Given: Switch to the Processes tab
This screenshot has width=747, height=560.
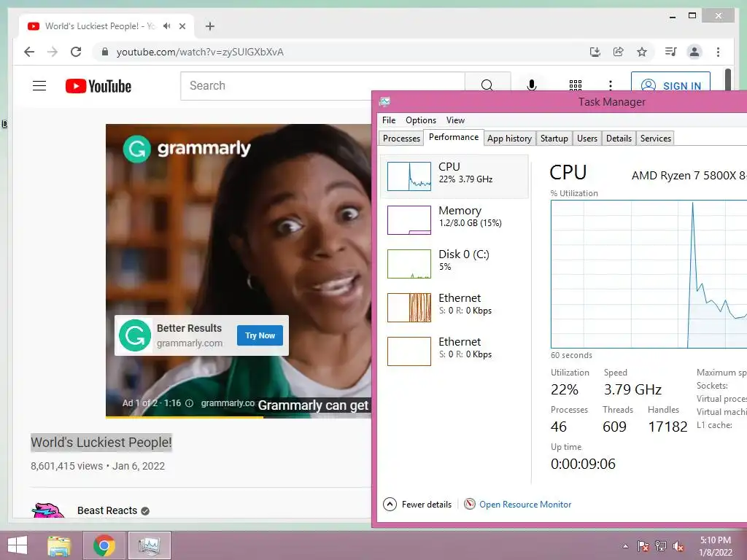Looking at the screenshot, I should pyautogui.click(x=402, y=138).
